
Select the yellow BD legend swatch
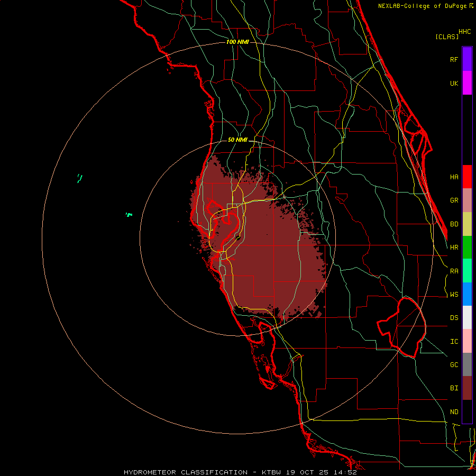[x=467, y=224]
